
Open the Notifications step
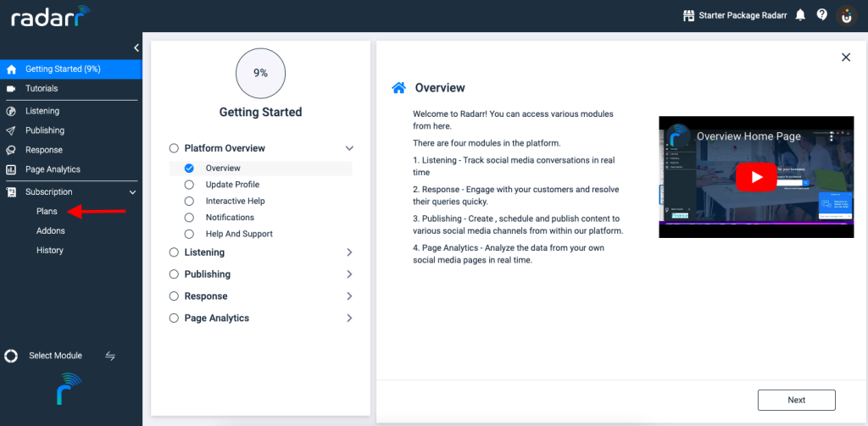coord(230,218)
